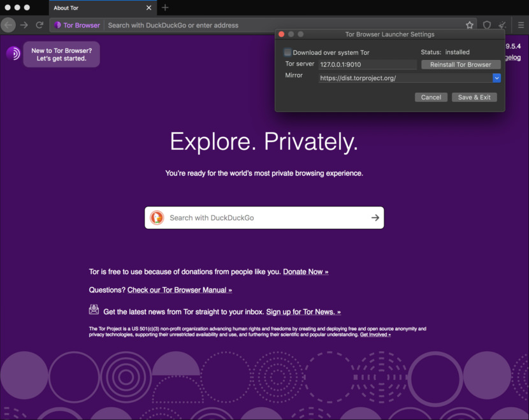Trigger the New Identity broom icon
529x420 pixels.
tap(502, 25)
